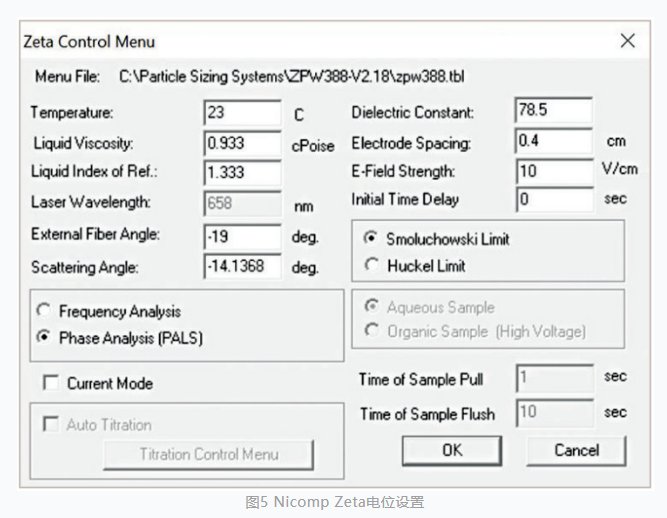The image size is (667, 518).
Task: Click the OK button
Action: click(x=452, y=450)
